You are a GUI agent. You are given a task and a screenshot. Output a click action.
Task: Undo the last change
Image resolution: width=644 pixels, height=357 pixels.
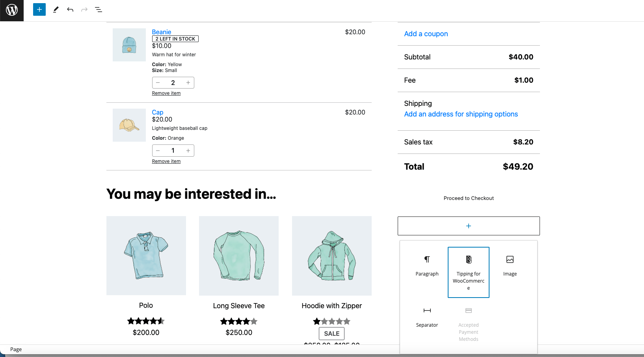click(x=70, y=9)
